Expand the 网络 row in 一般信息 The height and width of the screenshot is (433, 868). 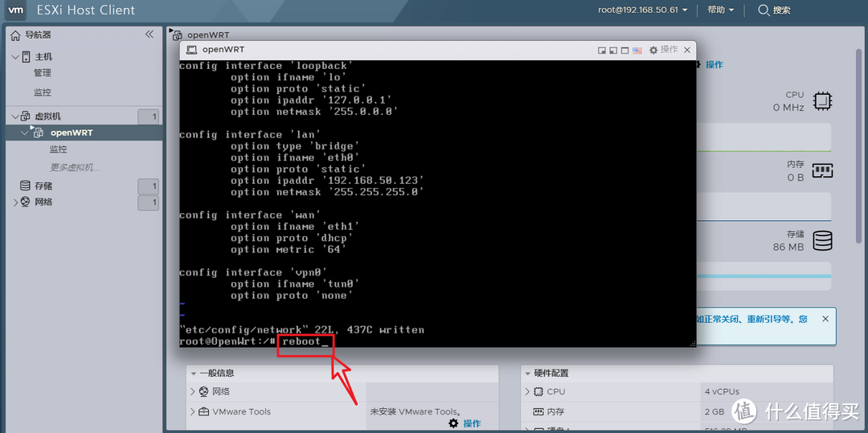193,391
